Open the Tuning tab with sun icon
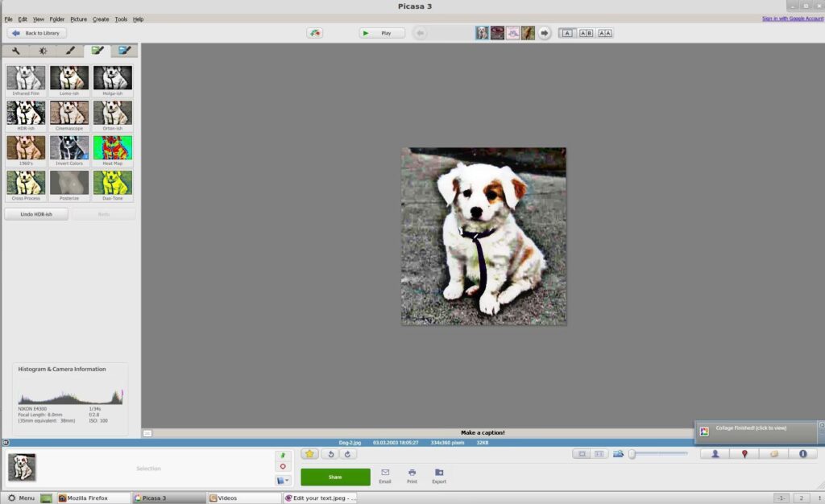 (x=43, y=51)
